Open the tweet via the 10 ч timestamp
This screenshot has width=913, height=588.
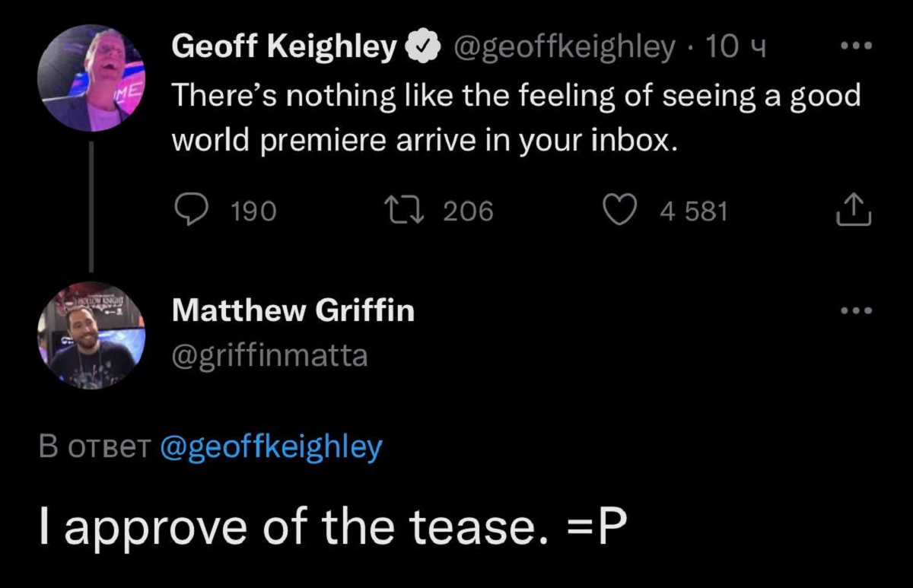pos(734,48)
